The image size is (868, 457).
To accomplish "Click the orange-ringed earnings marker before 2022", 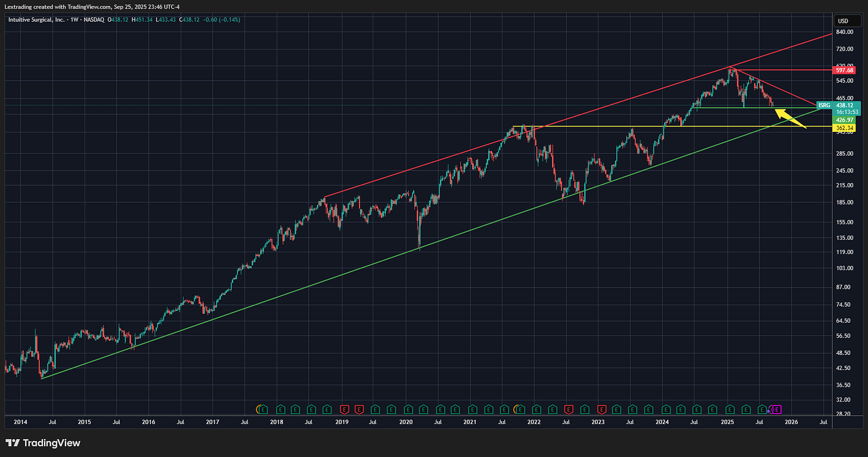I will pyautogui.click(x=520, y=409).
